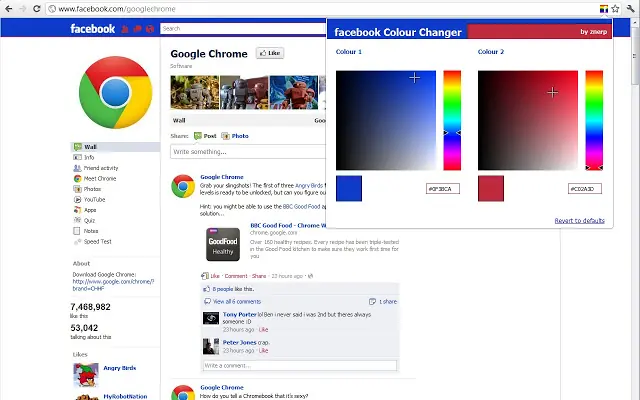This screenshot has width=640, height=400.
Task: Click the Colour 1 hex code field
Action: point(443,189)
